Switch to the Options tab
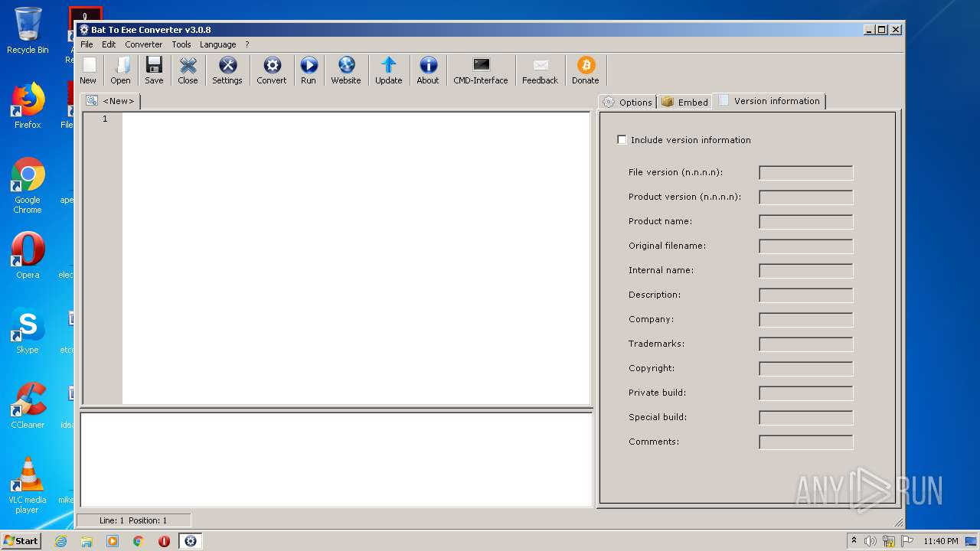The height and width of the screenshot is (551, 980). [628, 102]
